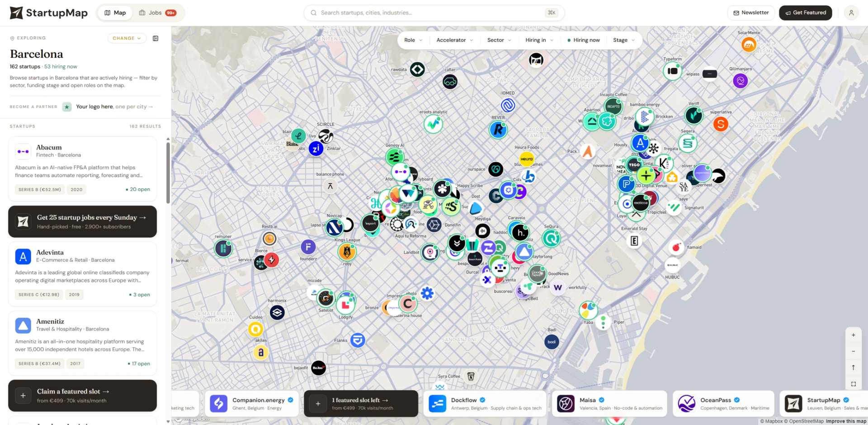Select the cafler map marker
The width and height of the screenshot is (868, 425).
pos(450,82)
